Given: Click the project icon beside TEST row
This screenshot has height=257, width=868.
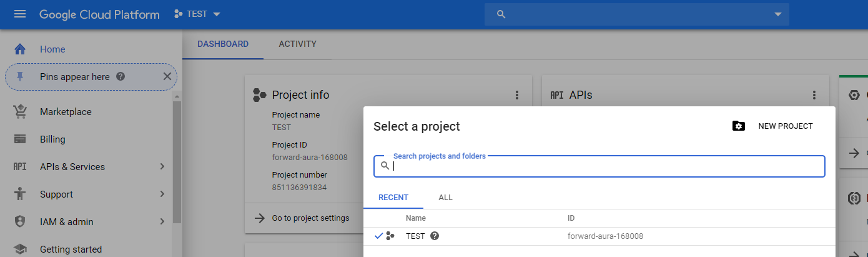Looking at the screenshot, I should coord(390,236).
